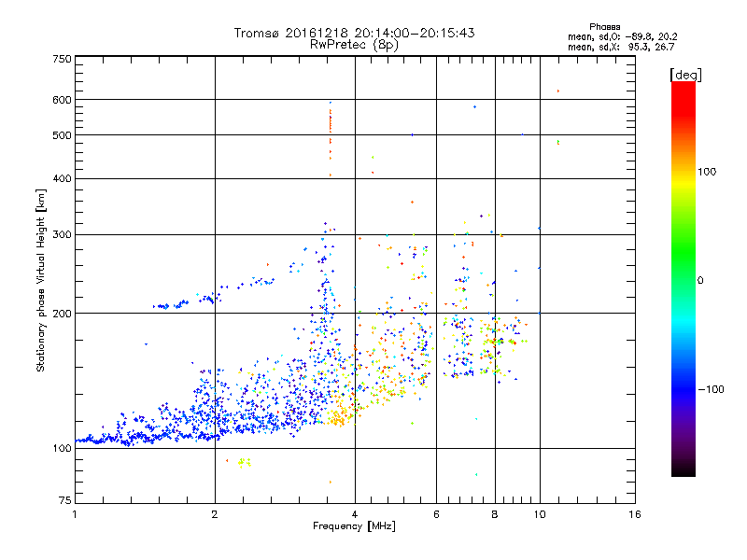747x560 pixels.
Task: Click the colorbar tick label "100" in degrees
Action: pos(707,172)
